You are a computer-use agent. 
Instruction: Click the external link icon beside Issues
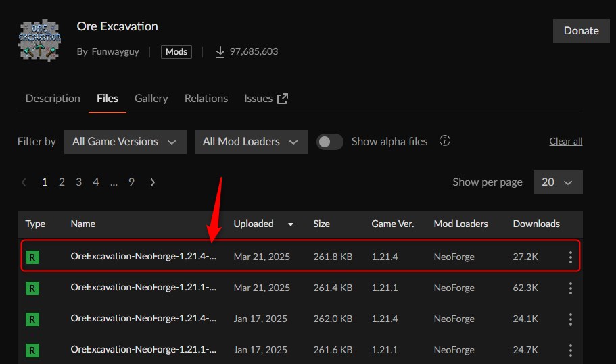(x=283, y=99)
